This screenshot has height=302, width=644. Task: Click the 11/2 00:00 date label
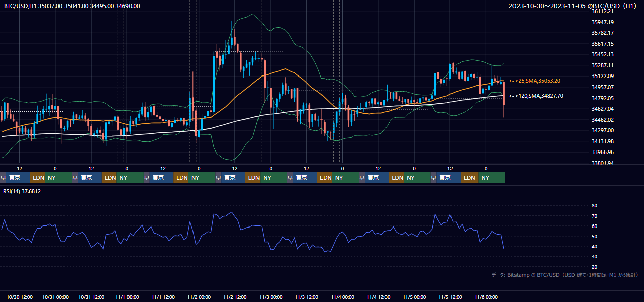pos(199,297)
